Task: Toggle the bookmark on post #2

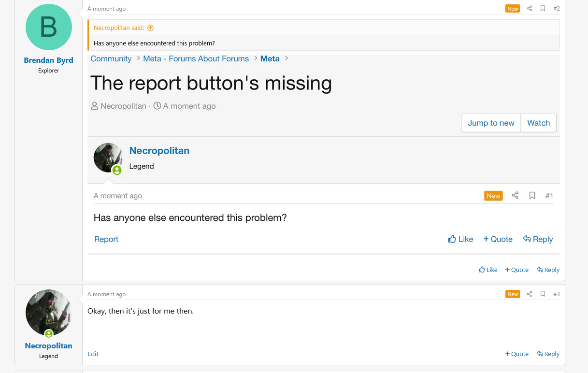Action: pos(543,9)
